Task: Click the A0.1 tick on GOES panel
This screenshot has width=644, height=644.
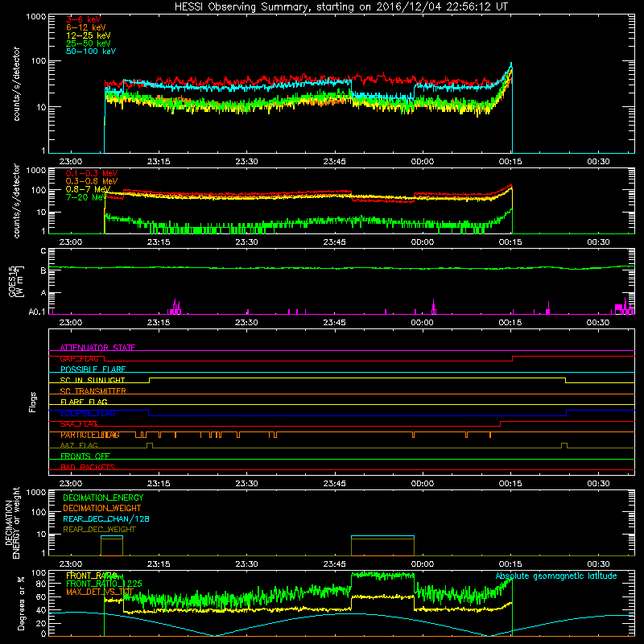Action: coord(37,312)
